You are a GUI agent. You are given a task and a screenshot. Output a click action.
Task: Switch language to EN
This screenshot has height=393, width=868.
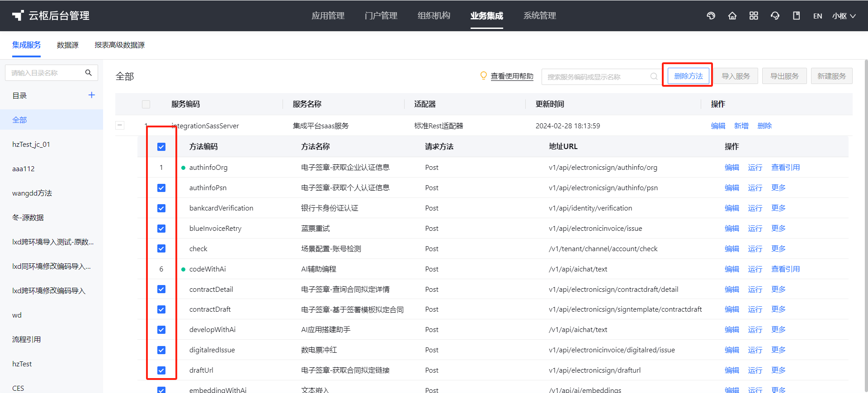(x=817, y=16)
